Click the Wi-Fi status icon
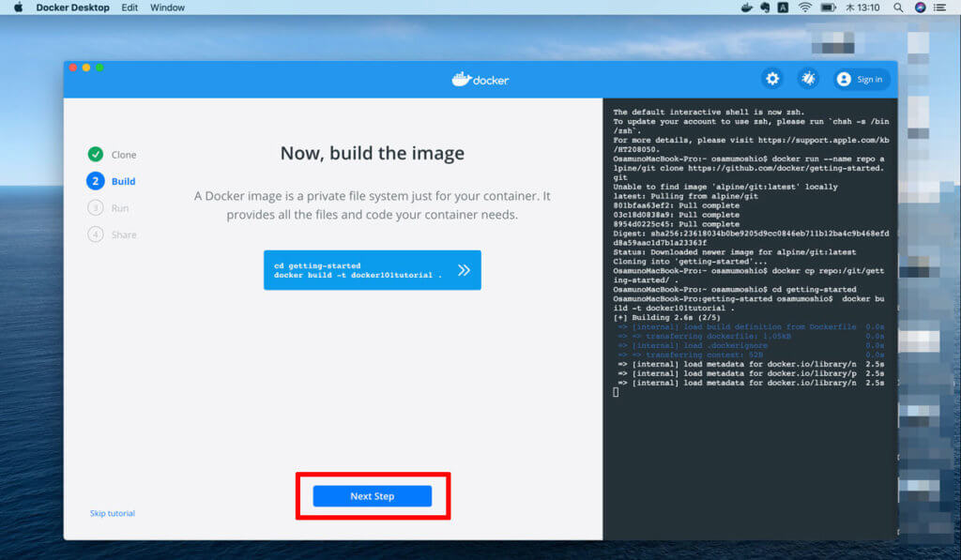 [804, 8]
